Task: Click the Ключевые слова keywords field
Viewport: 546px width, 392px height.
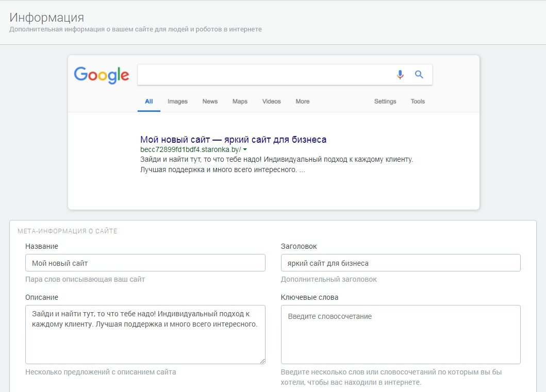Action: tap(400, 335)
